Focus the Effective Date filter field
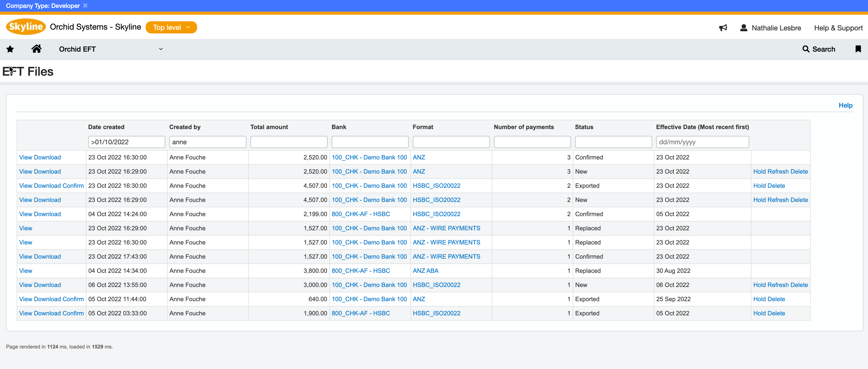Viewport: 868px width, 369px height. point(702,142)
